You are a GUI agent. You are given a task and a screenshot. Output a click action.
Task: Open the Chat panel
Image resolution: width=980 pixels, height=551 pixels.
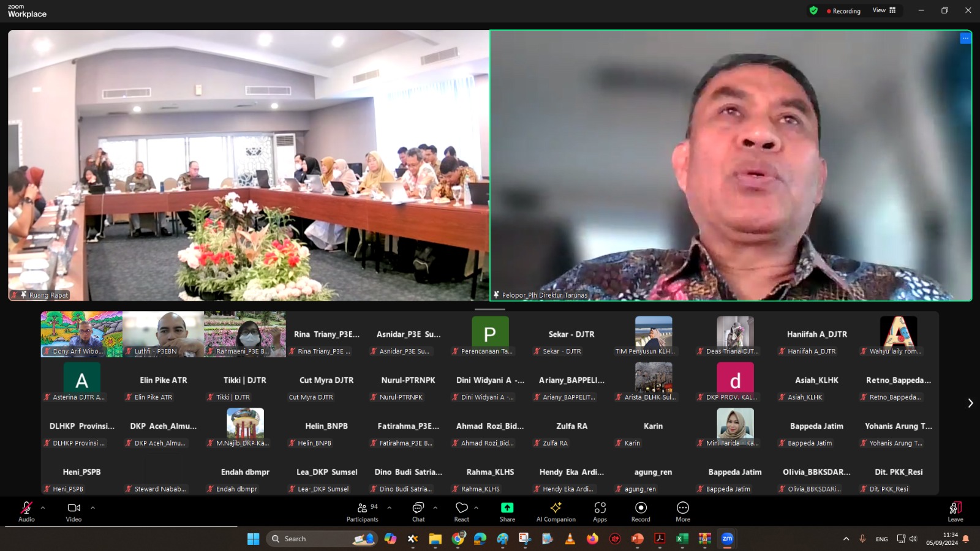point(418,511)
